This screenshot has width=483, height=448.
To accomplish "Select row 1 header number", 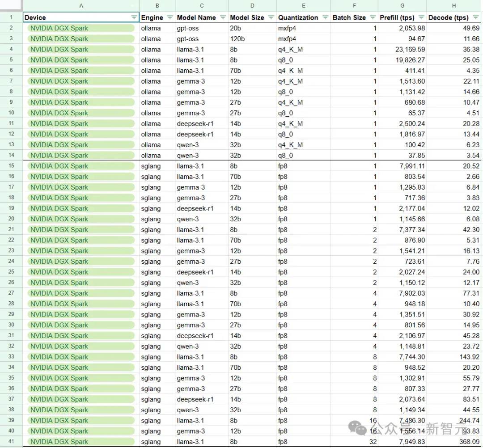I will pyautogui.click(x=11, y=17).
